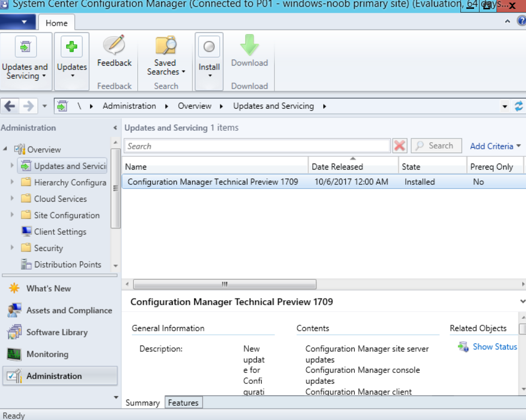Select the Assets and Compliance workspace icon
Image resolution: width=526 pixels, height=420 pixels.
(14, 310)
